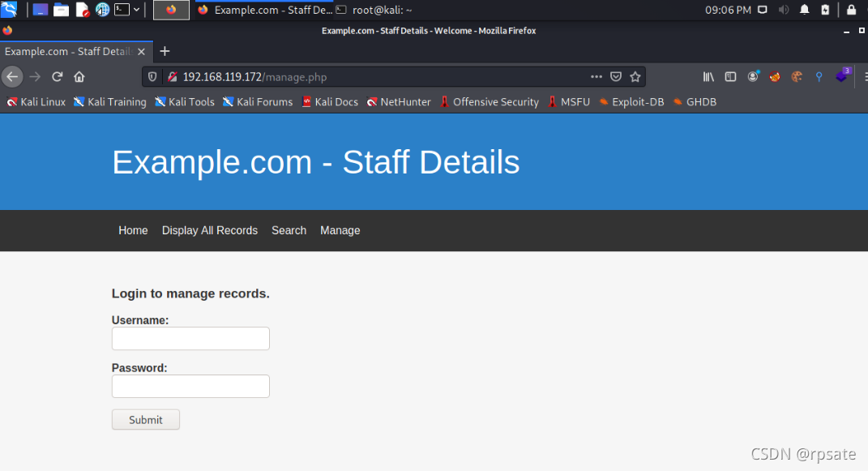Click the display tray icon by the clock

763,10
